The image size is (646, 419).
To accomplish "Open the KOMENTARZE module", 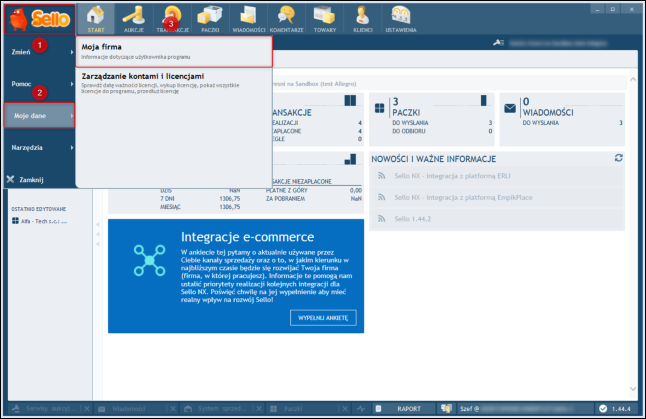I will coord(286,19).
